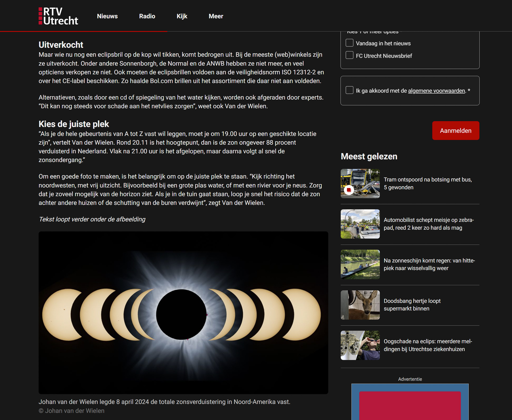Tick the Vandaag in het nieuws checkbox
512x420 pixels.
pos(349,43)
